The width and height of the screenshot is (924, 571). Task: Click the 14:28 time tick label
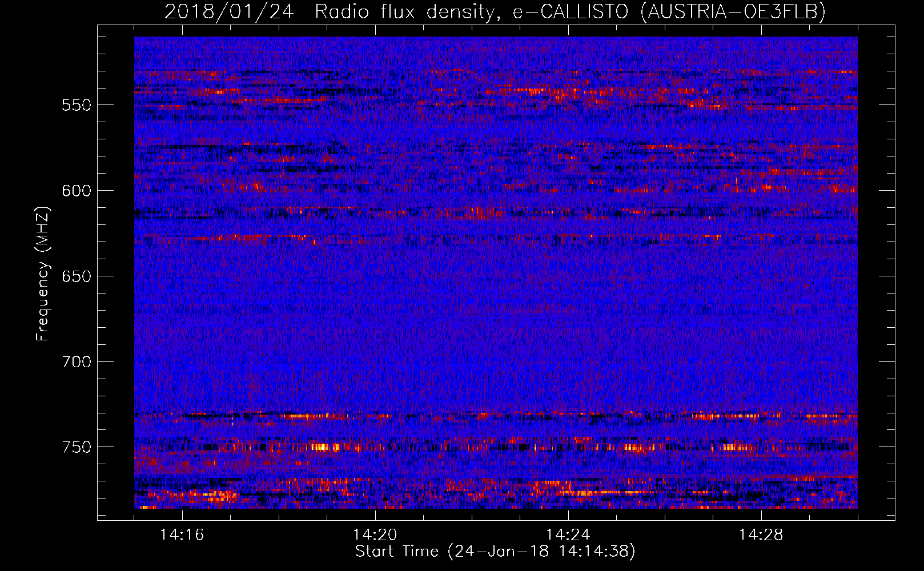pos(761,535)
